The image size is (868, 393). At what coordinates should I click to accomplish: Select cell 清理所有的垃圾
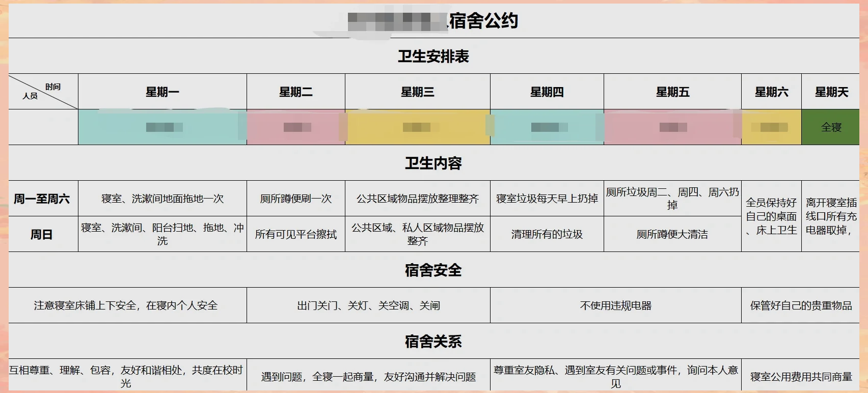[547, 234]
